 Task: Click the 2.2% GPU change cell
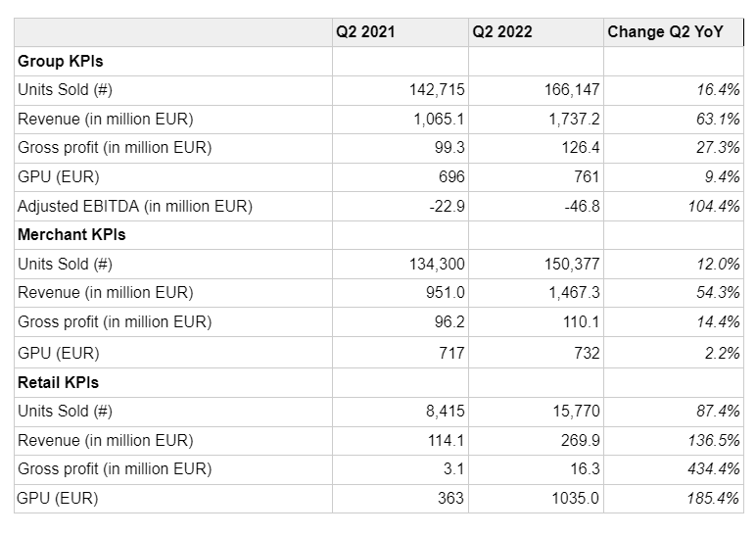click(722, 353)
